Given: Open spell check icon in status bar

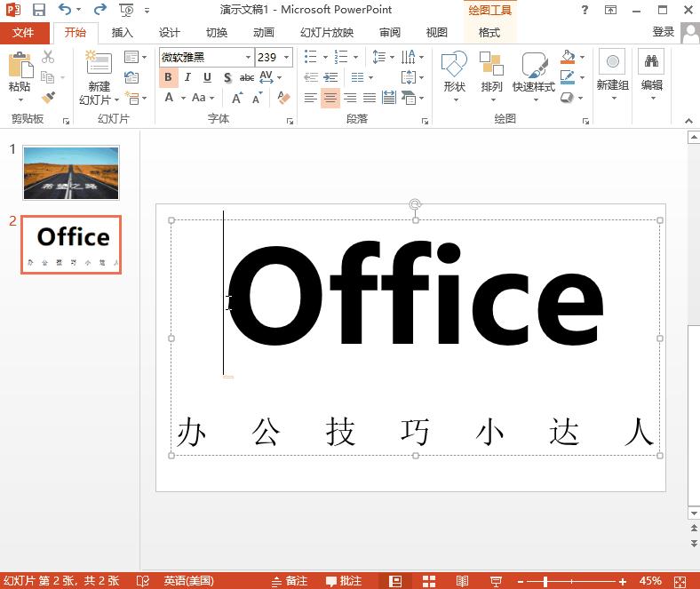Looking at the screenshot, I should click(x=143, y=581).
